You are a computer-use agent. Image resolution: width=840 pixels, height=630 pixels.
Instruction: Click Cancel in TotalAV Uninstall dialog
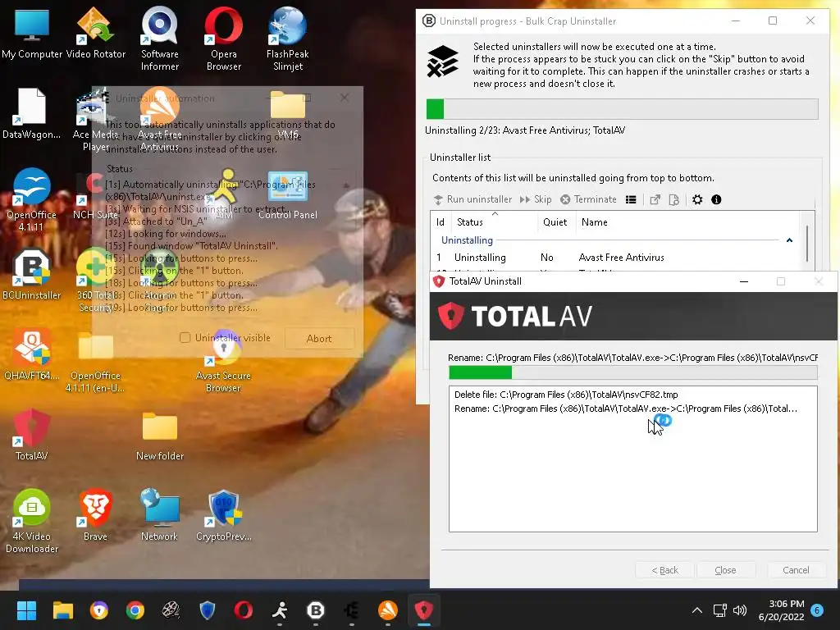click(796, 570)
